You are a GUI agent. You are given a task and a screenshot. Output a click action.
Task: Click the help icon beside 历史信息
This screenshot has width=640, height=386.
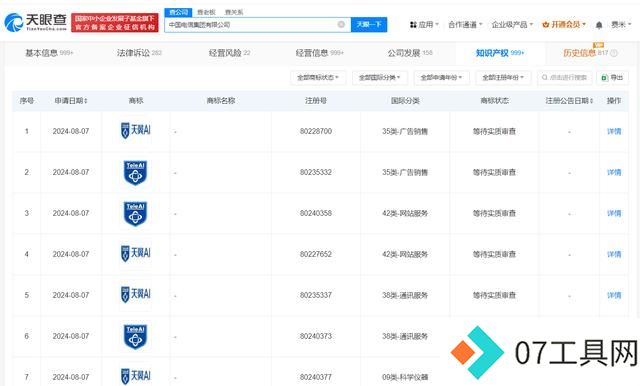pos(614,53)
